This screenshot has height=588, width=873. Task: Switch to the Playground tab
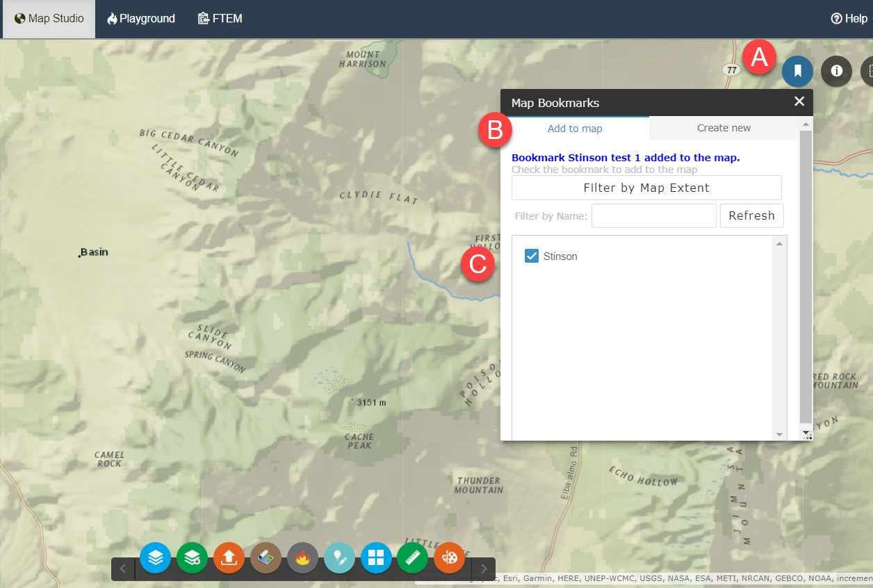(140, 19)
